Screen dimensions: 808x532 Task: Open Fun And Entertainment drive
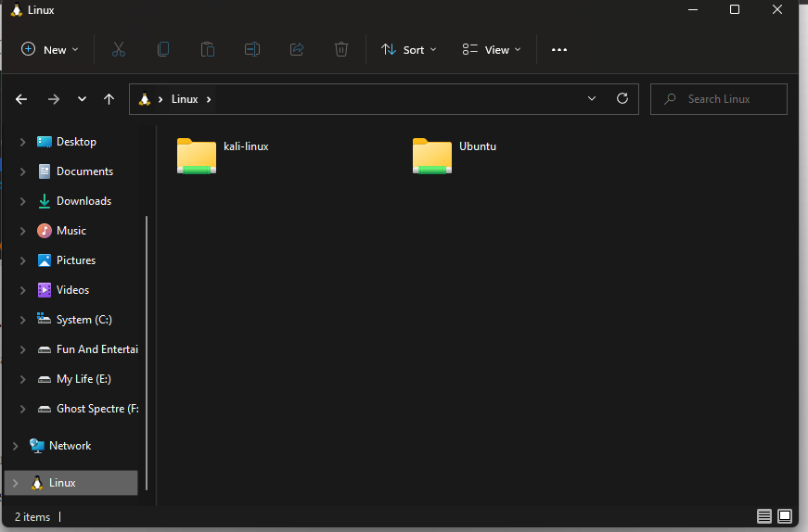[96, 349]
